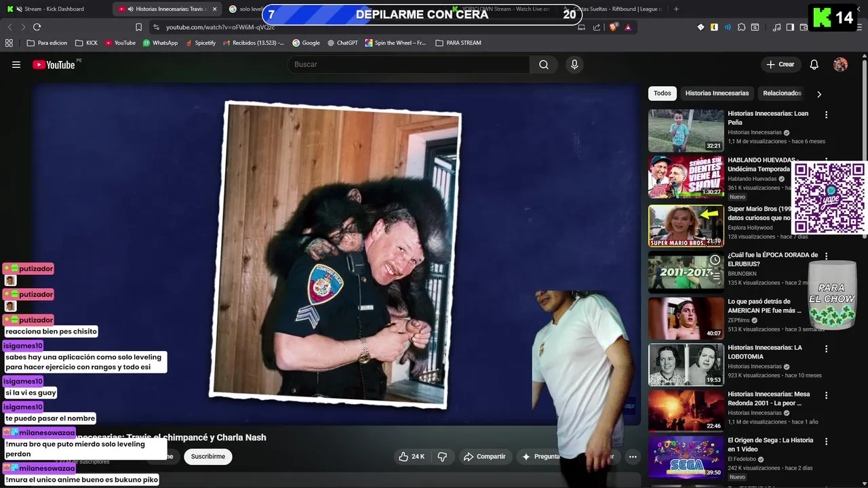This screenshot has width=868, height=488.
Task: Open the YouTube bookmark
Action: (120, 43)
